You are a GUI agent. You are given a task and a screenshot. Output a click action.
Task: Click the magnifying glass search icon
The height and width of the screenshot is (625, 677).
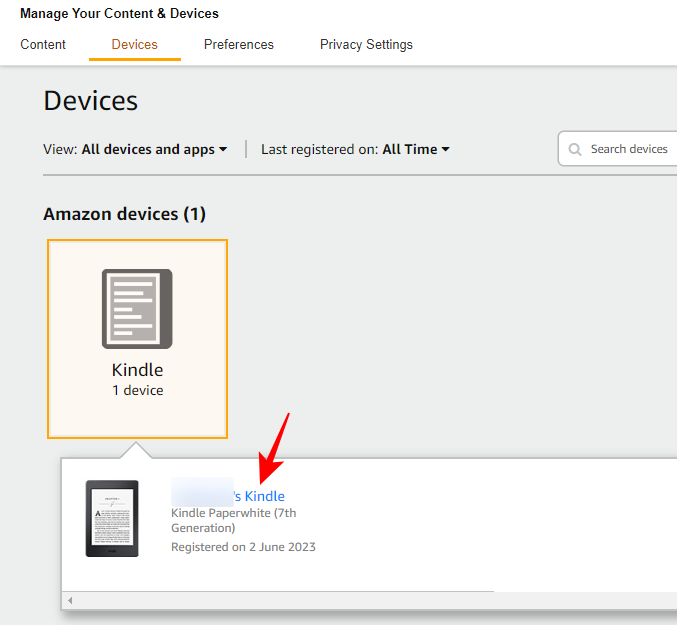pyautogui.click(x=575, y=149)
